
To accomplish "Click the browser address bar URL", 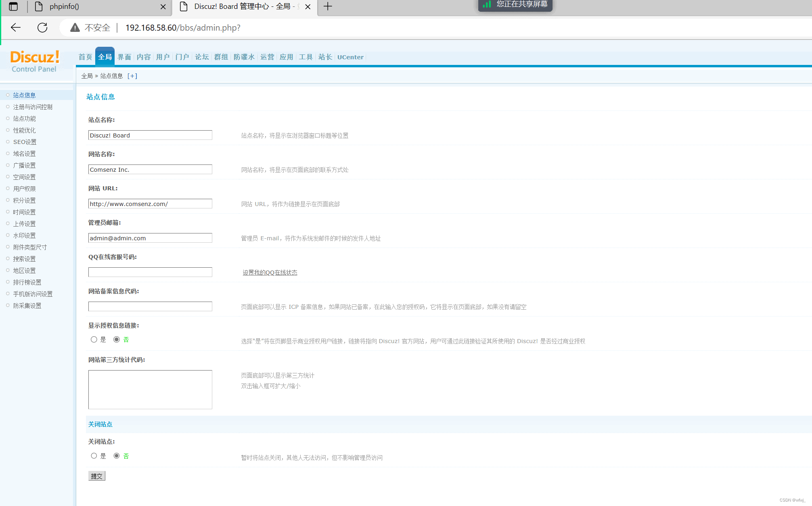I will click(x=183, y=27).
